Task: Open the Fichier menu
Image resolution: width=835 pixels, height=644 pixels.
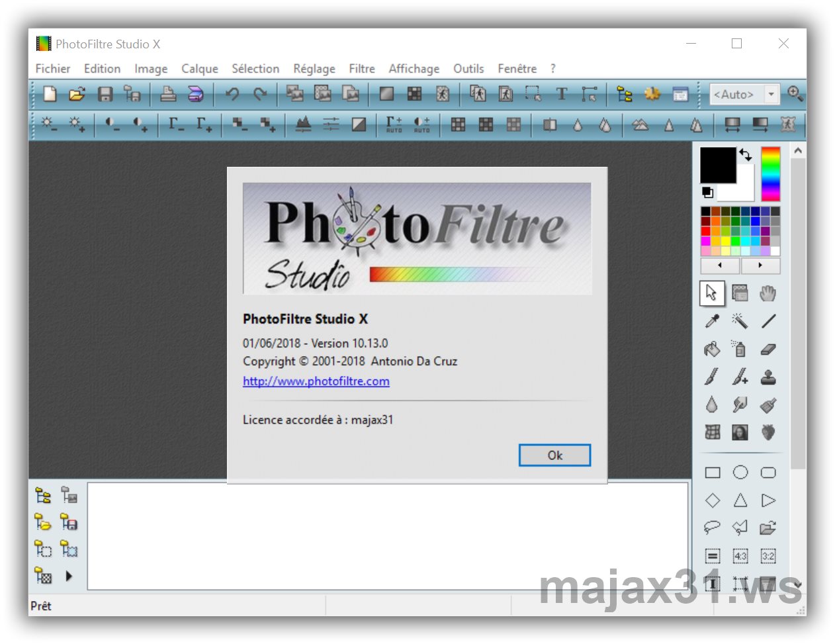Action: (53, 69)
